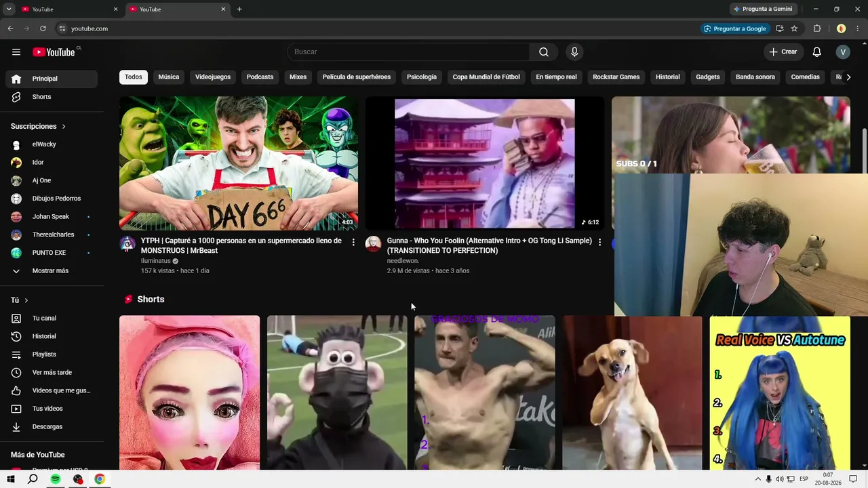Open the YouTube guide hamburger menu

pos(16,52)
